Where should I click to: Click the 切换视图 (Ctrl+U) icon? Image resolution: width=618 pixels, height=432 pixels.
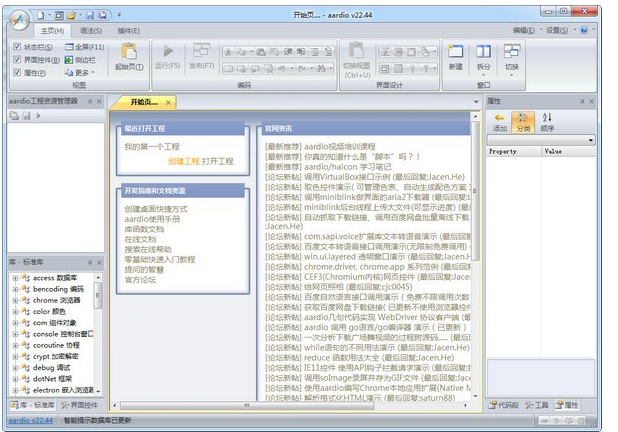(x=357, y=50)
